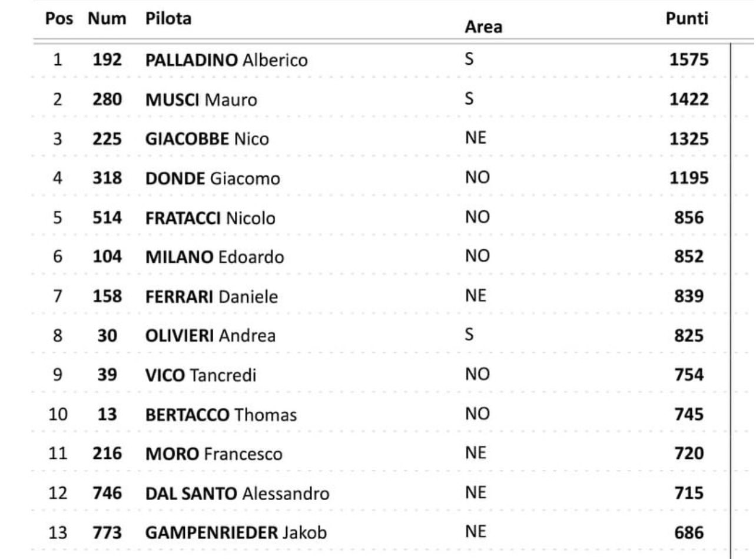Click on GIACOBBE Nico's name
Screen dimensions: 756x559
(207, 140)
